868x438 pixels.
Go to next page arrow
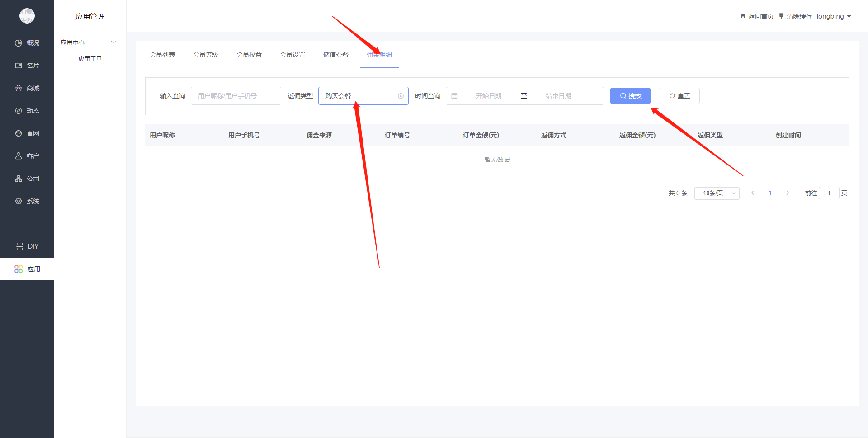(x=788, y=193)
